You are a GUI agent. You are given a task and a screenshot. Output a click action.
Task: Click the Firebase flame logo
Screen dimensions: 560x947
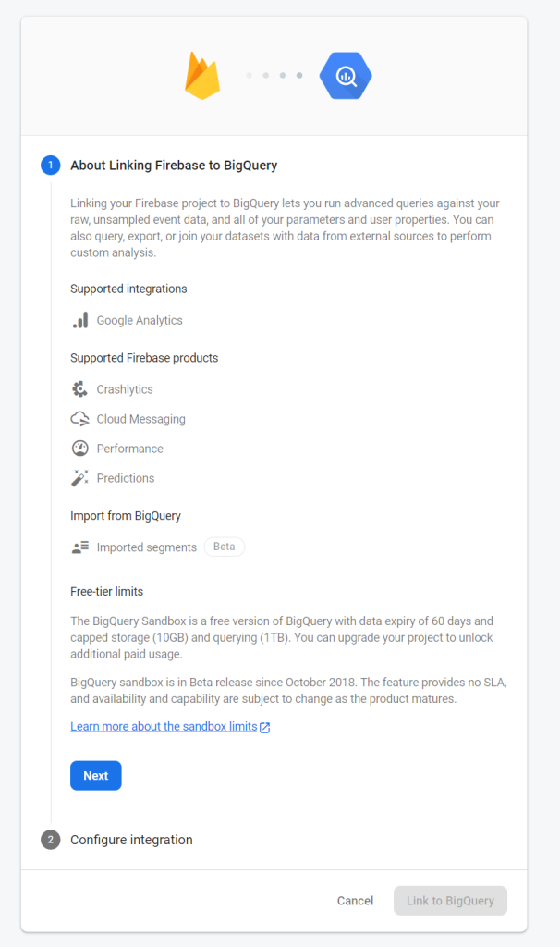point(202,76)
